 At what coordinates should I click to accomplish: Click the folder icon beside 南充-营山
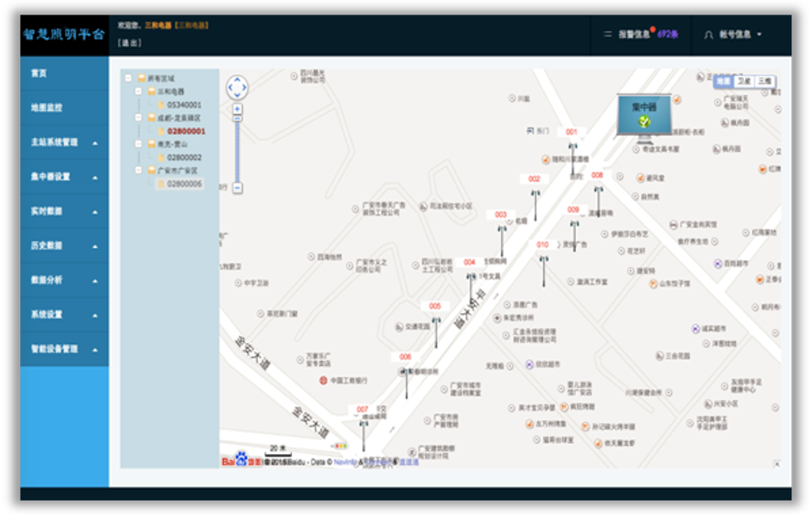click(152, 144)
